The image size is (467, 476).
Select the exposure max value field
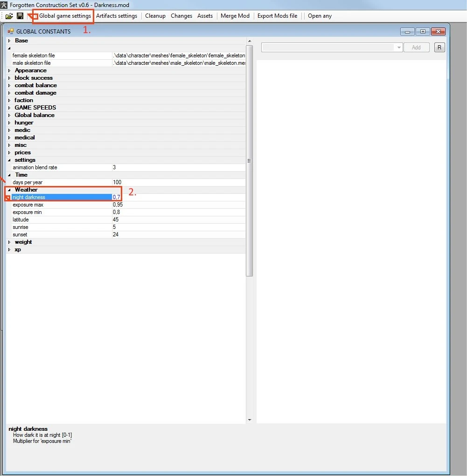178,205
